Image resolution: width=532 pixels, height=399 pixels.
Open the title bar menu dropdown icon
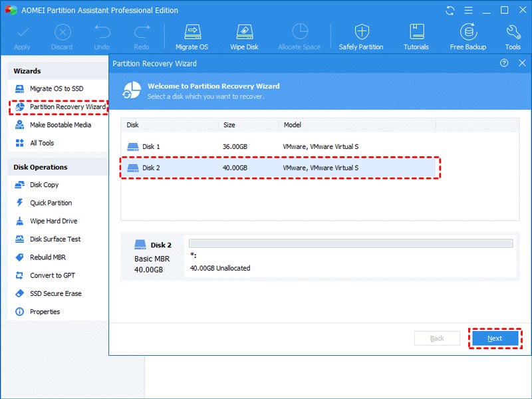[469, 10]
